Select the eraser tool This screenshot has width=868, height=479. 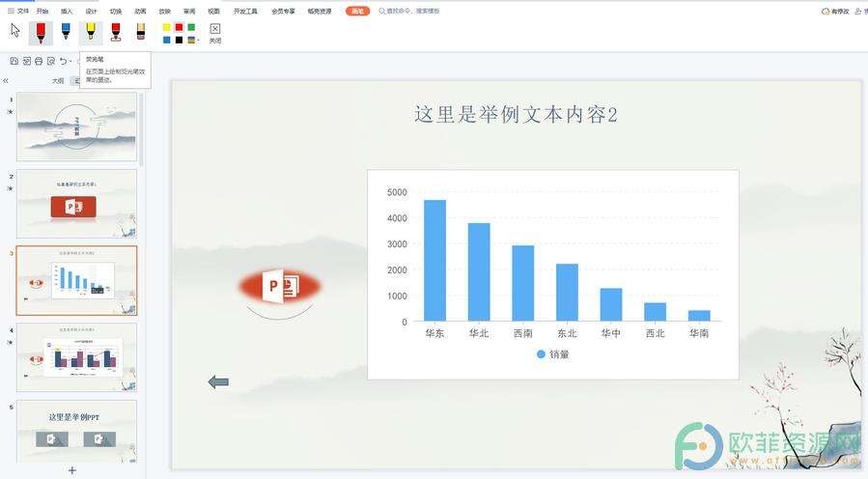[x=141, y=31]
